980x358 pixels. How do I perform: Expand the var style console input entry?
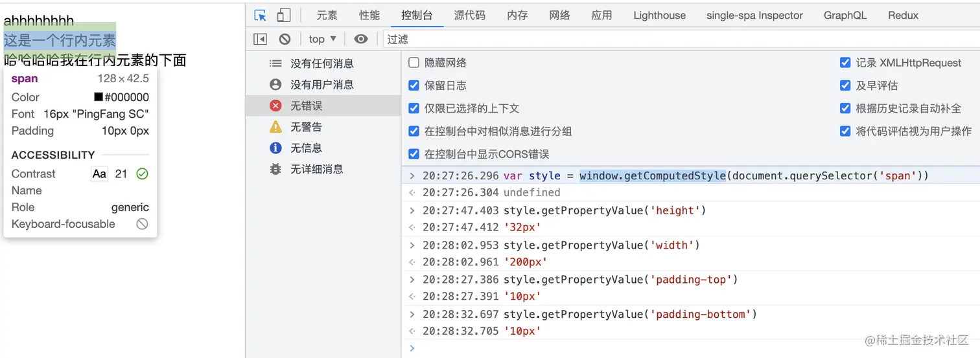(x=412, y=175)
